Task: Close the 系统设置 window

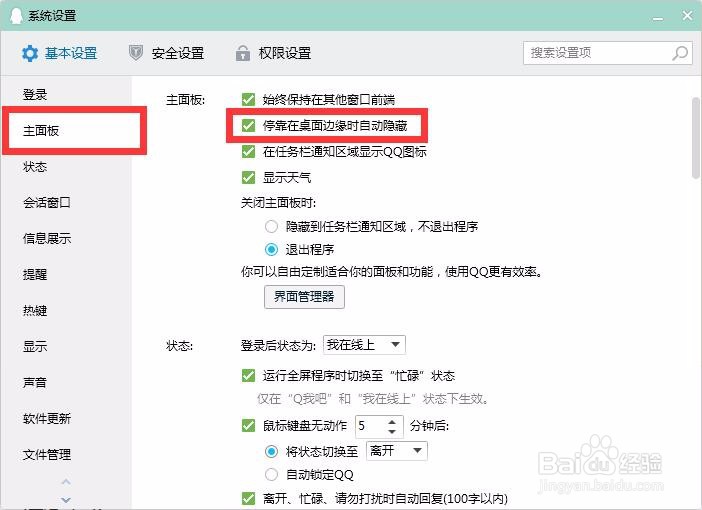Action: coord(688,16)
